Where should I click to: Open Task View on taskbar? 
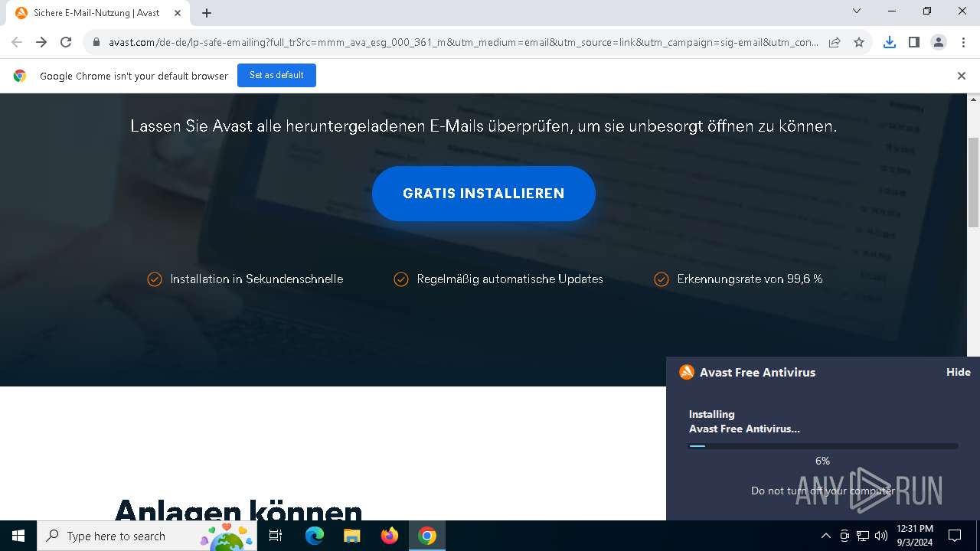click(x=276, y=536)
